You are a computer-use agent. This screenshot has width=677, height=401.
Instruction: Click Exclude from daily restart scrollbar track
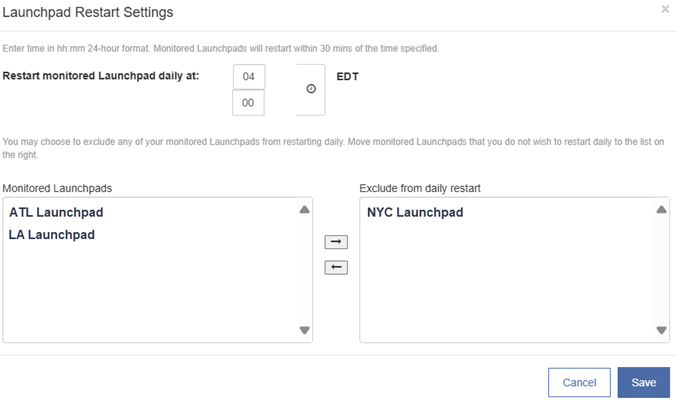661,270
